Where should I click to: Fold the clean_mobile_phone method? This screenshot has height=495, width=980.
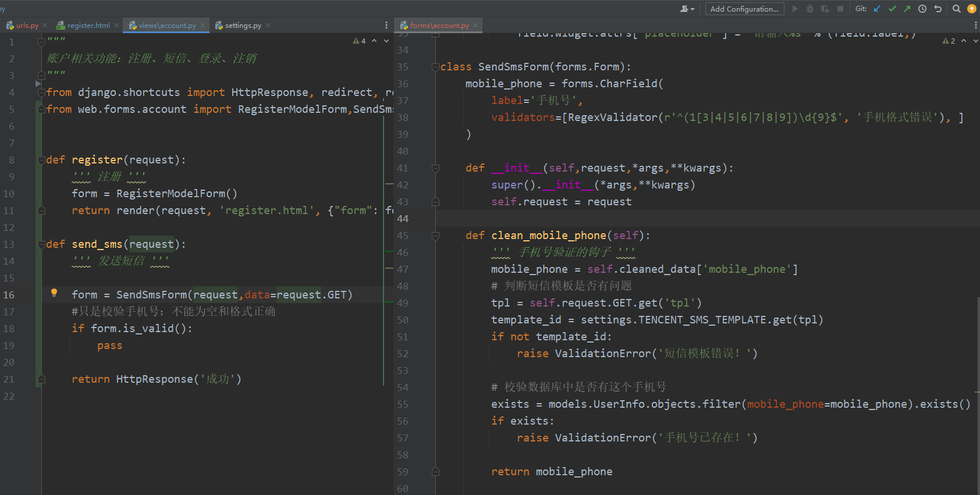(x=435, y=236)
